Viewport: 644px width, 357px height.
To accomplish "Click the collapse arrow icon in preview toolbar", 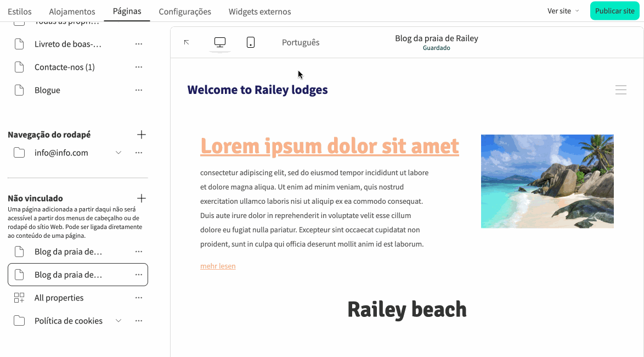I will pos(187,42).
